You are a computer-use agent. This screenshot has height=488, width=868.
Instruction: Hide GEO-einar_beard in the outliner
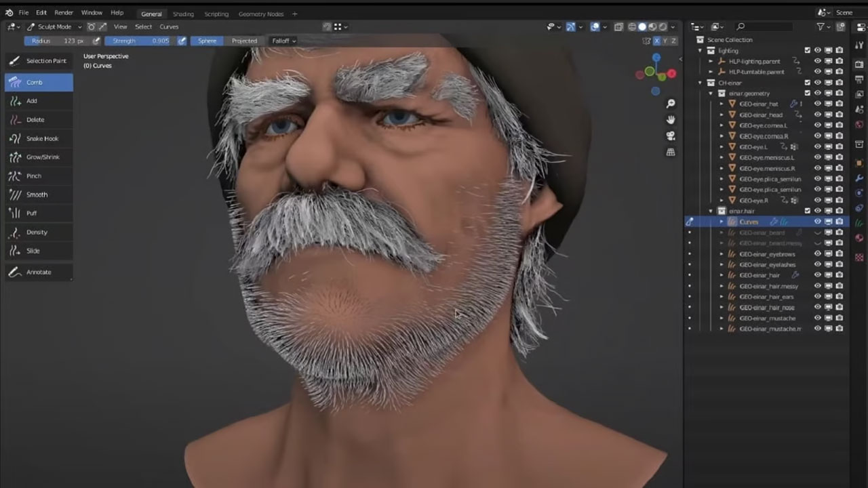click(x=817, y=232)
